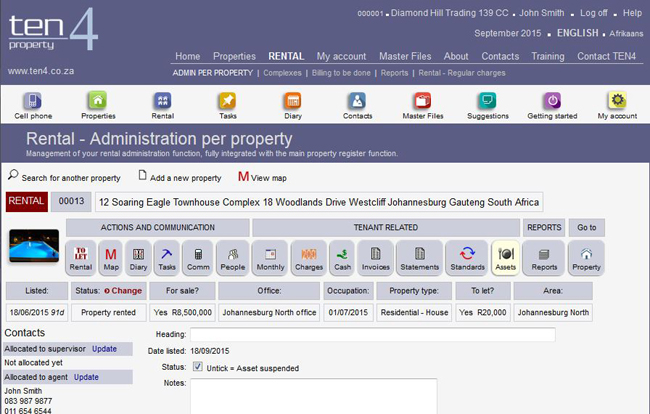Click the View map link
The image size is (650, 414).
tap(262, 177)
